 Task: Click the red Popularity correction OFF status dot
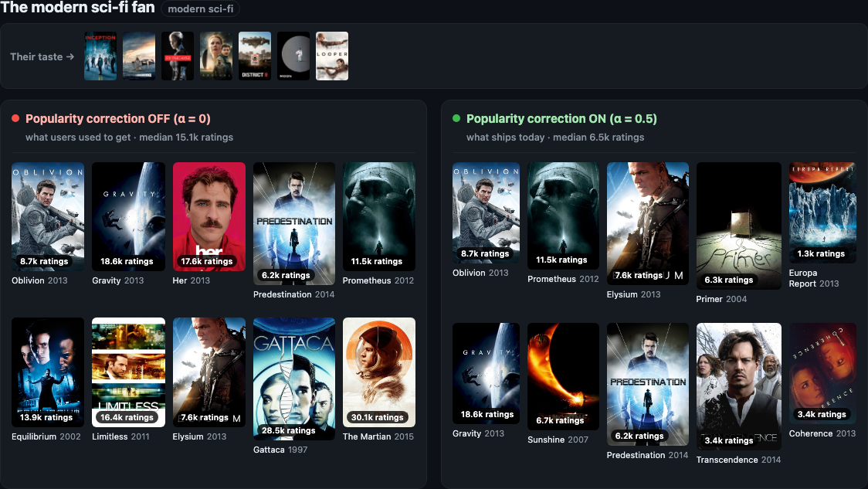pyautogui.click(x=15, y=118)
